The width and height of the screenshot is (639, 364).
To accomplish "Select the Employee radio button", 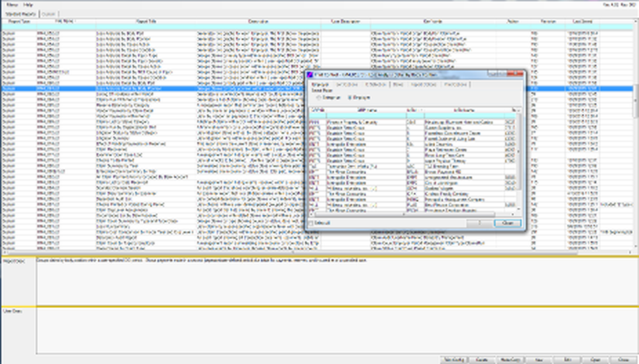I will coord(350,98).
